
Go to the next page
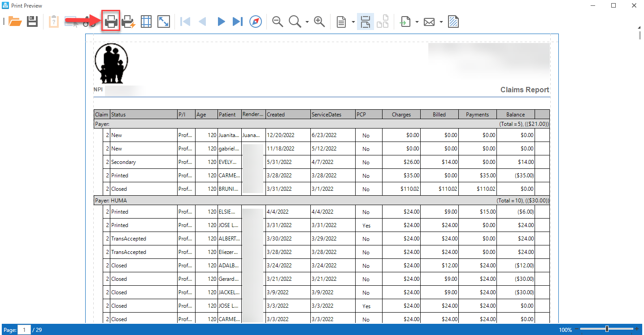click(x=221, y=21)
